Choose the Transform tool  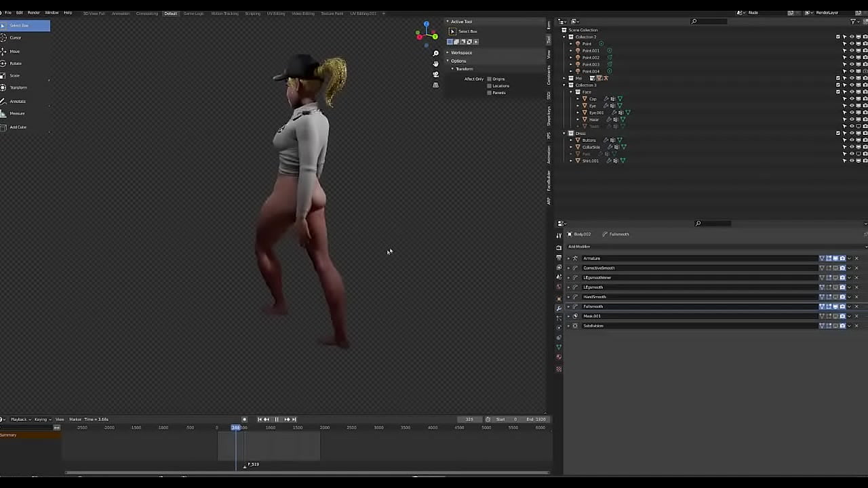click(x=17, y=87)
